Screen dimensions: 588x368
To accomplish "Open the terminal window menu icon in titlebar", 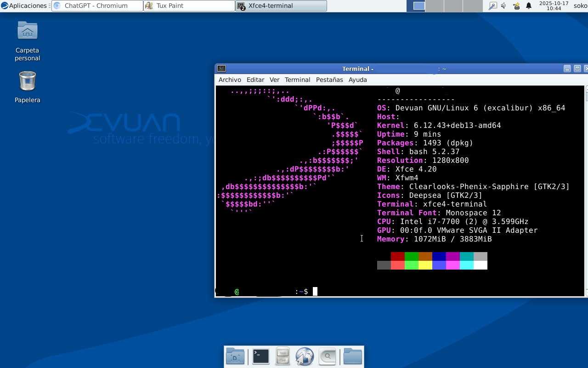I will [x=221, y=69].
